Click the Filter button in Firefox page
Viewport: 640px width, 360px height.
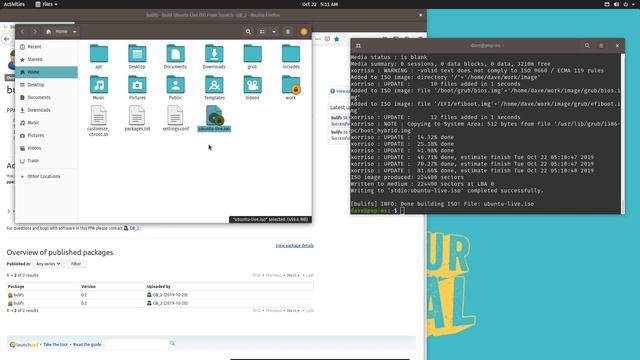point(76,264)
